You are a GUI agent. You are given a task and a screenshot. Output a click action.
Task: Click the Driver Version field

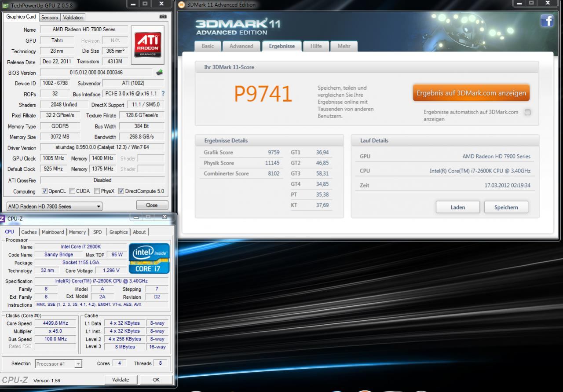click(102, 147)
